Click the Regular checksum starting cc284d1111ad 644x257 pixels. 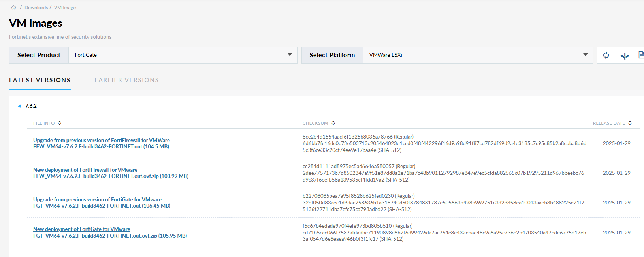tap(359, 167)
